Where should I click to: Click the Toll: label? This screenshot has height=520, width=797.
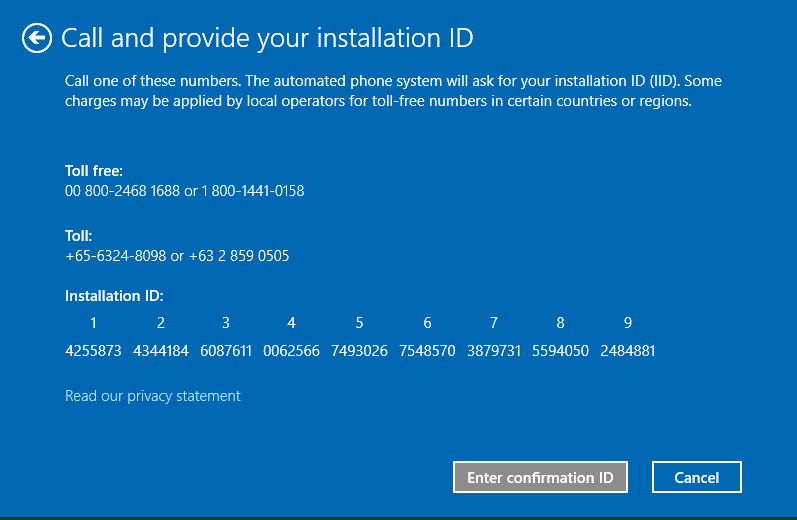tap(79, 236)
